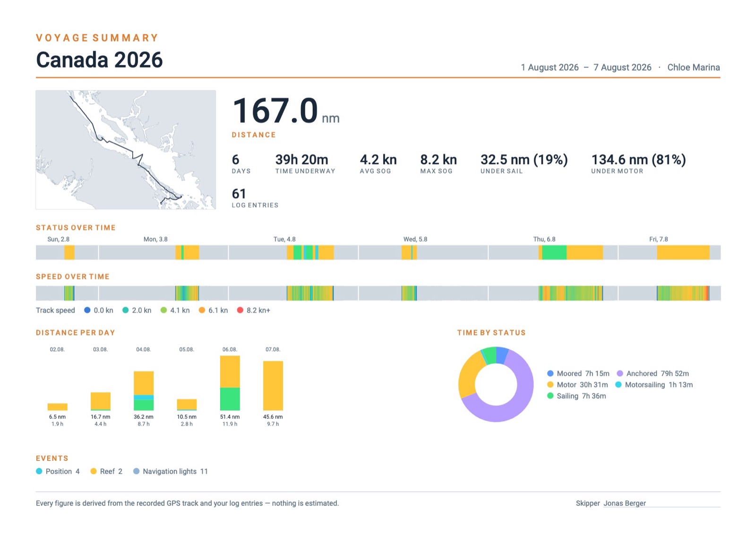Click the VOYAGE SUMMARY heading
Image resolution: width=756 pixels, height=534 pixels.
97,38
